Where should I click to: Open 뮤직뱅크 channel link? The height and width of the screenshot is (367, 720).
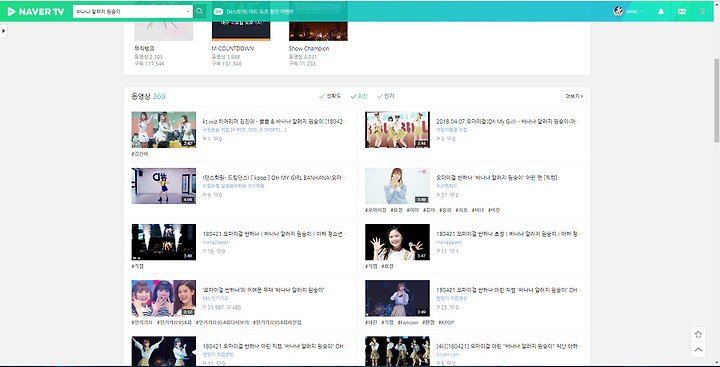144,48
